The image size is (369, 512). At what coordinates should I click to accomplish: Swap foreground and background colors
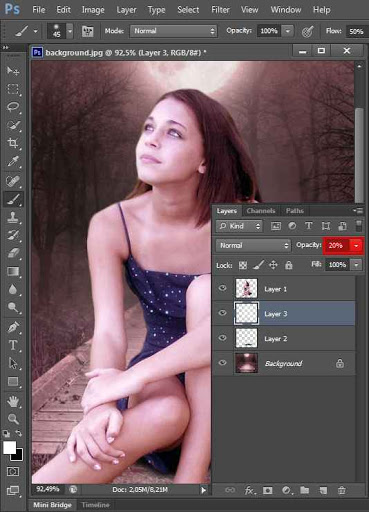[19, 433]
